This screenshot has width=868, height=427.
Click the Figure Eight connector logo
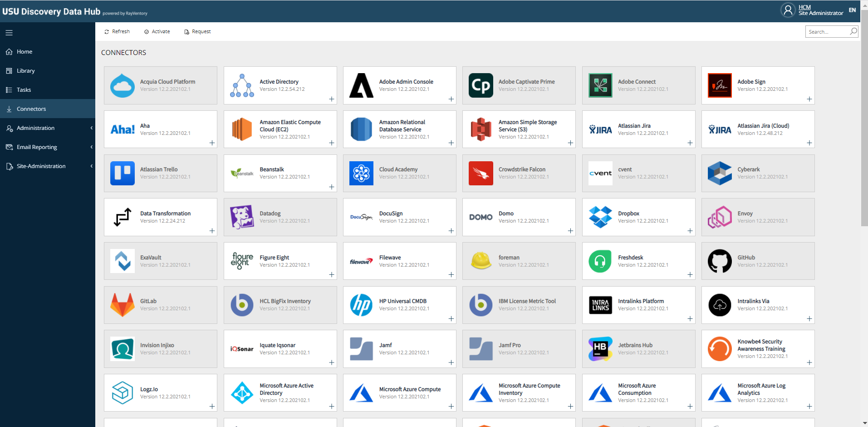coord(242,261)
